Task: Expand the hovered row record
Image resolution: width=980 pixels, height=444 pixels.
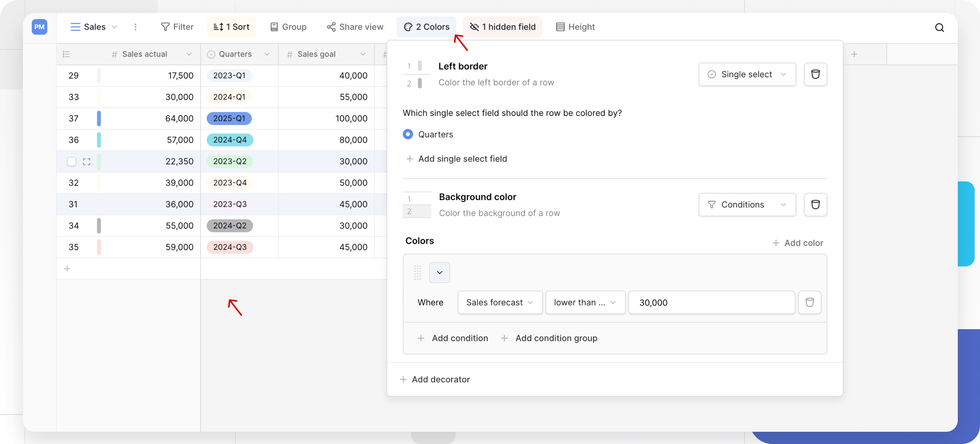Action: pyautogui.click(x=87, y=162)
